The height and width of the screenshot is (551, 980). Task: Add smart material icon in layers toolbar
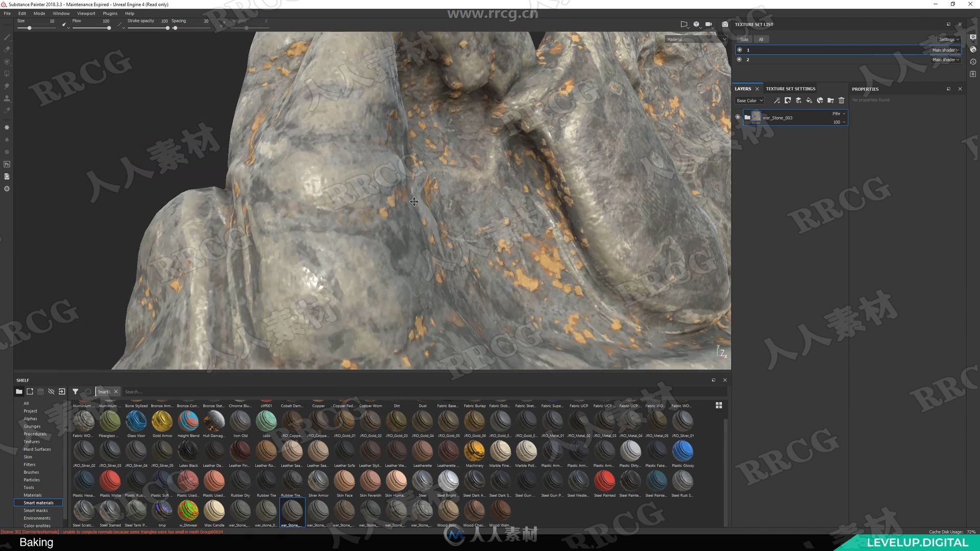pos(820,101)
